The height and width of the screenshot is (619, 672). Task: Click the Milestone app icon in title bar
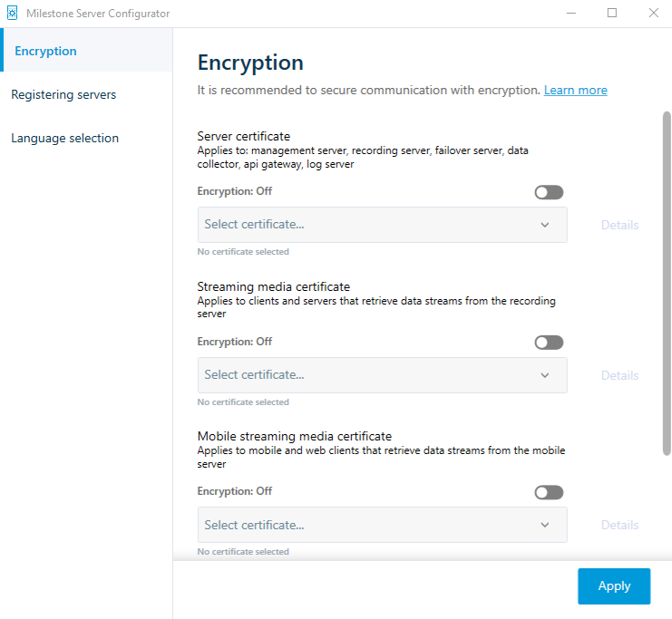pyautogui.click(x=13, y=14)
